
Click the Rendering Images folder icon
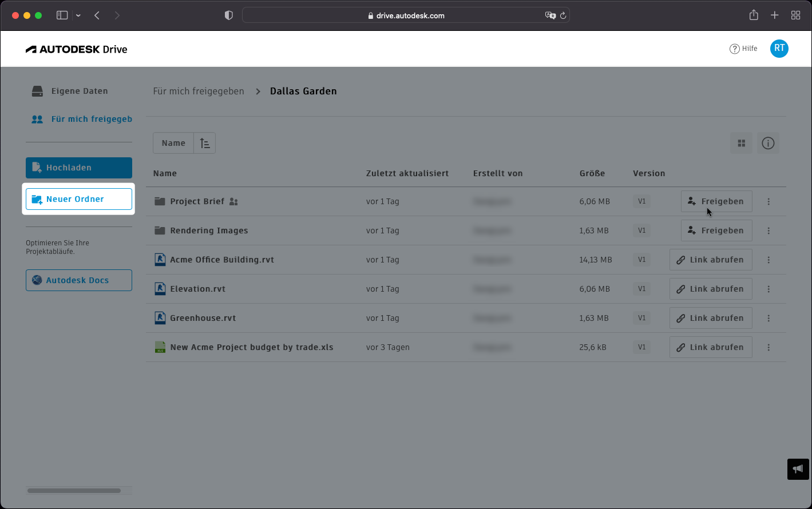pyautogui.click(x=160, y=230)
